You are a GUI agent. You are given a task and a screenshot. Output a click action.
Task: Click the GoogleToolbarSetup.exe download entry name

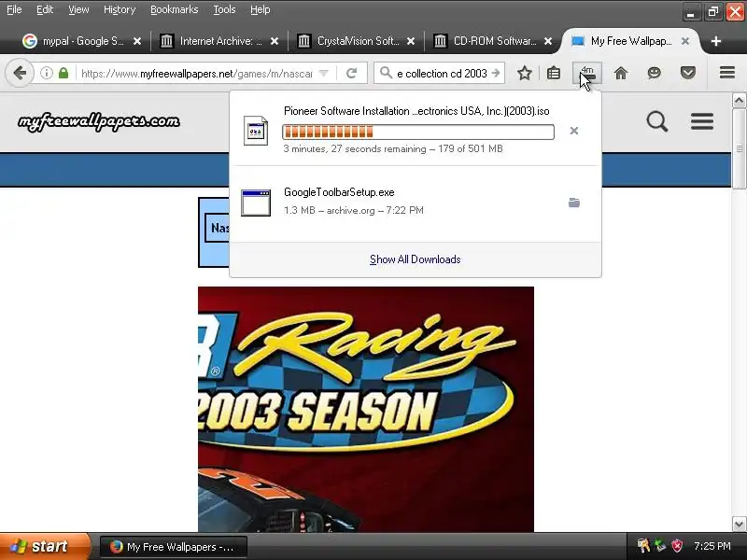[339, 192]
